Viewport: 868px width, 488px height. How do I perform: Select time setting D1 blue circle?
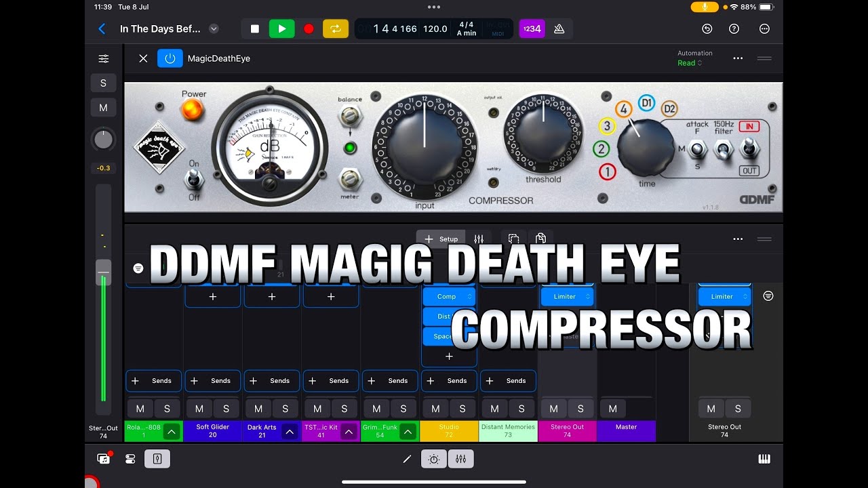click(646, 103)
